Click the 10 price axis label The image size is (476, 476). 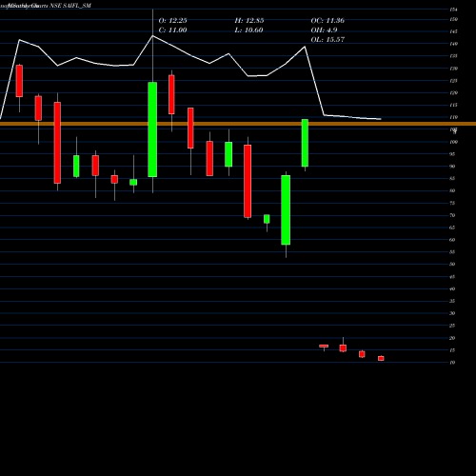point(452,363)
